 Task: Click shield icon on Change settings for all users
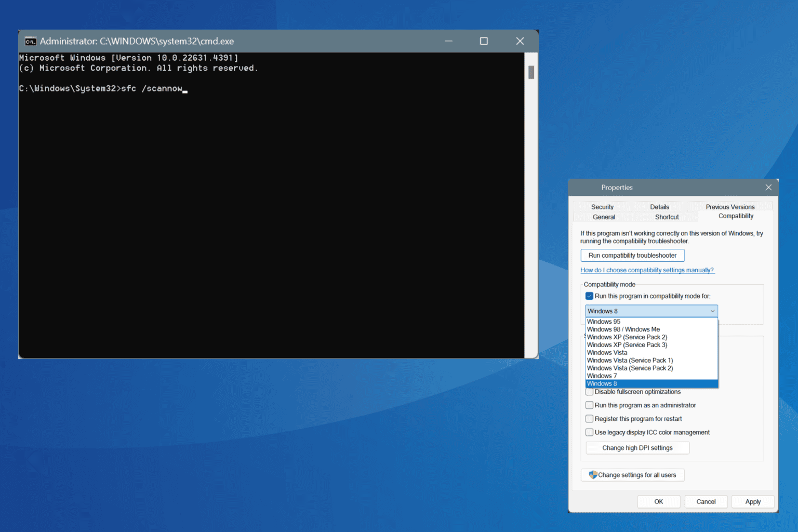(x=593, y=475)
